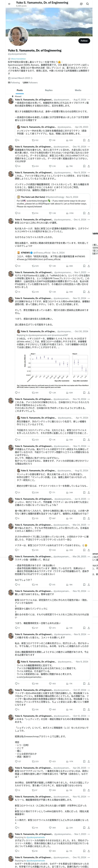Go back using the top arrow
Screen dimensions: 98x868
coord(9,4)
